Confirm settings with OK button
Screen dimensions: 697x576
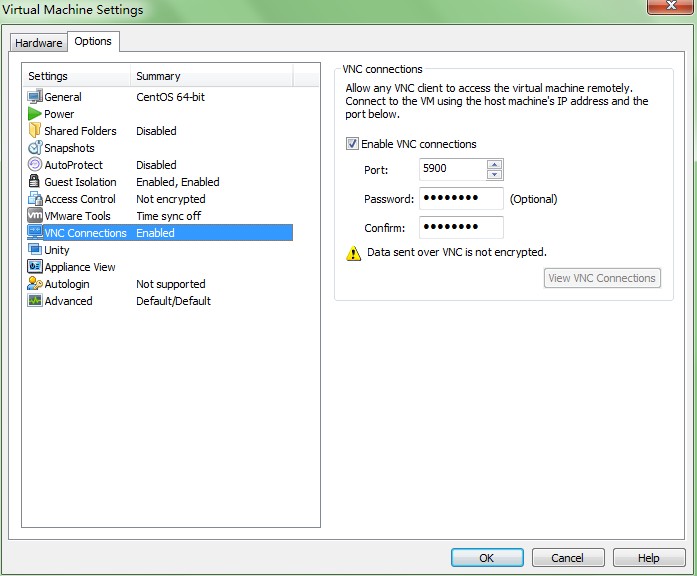(487, 558)
